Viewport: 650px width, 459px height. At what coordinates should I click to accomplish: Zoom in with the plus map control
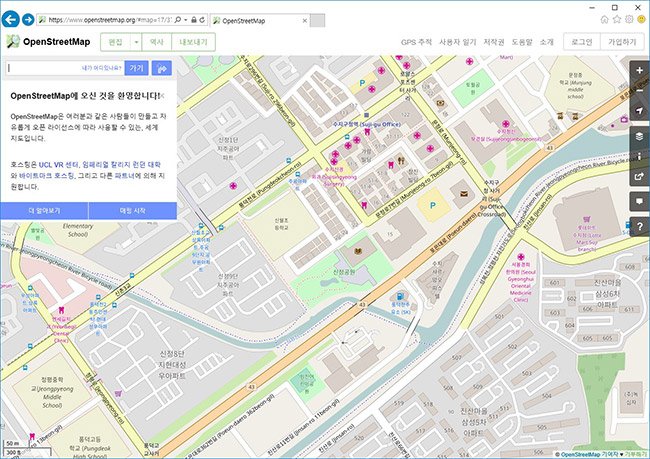pos(639,70)
